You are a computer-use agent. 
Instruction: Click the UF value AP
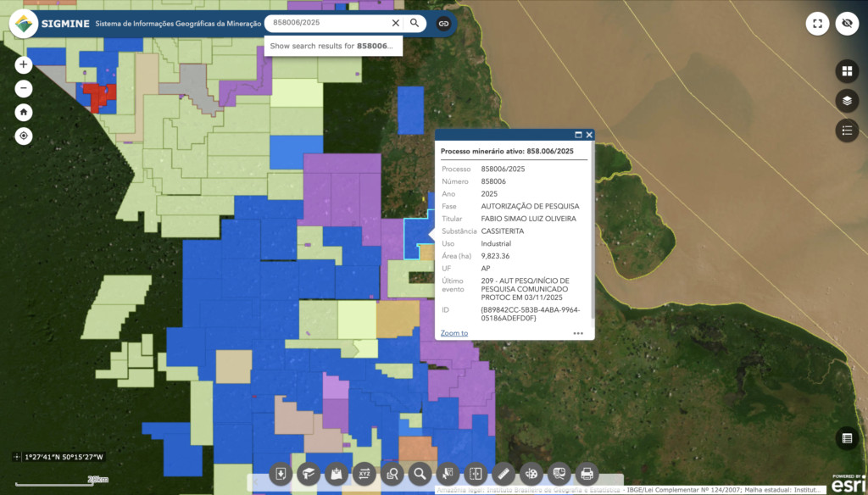click(x=485, y=268)
